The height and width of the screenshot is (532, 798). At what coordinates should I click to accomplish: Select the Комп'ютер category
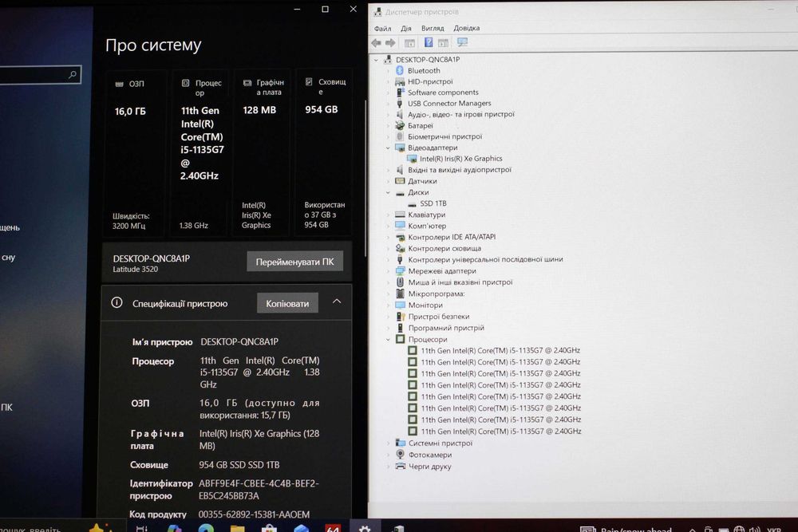(427, 226)
